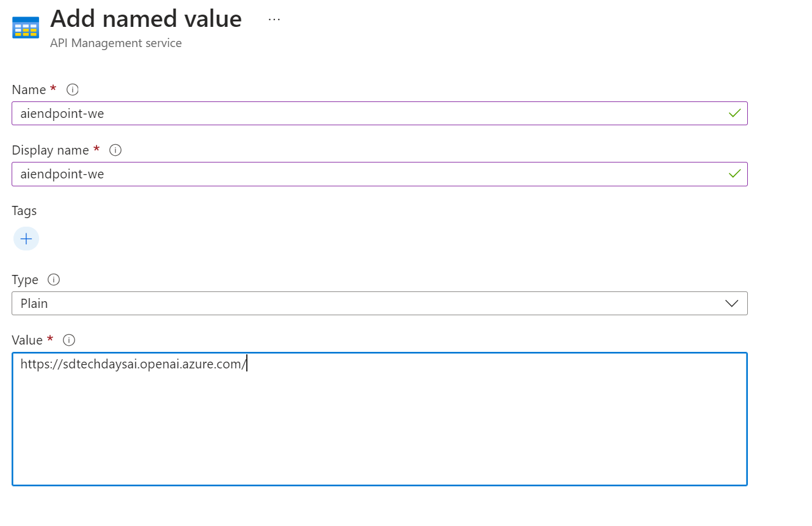Click the Type label text
The height and width of the screenshot is (526, 812).
(25, 280)
